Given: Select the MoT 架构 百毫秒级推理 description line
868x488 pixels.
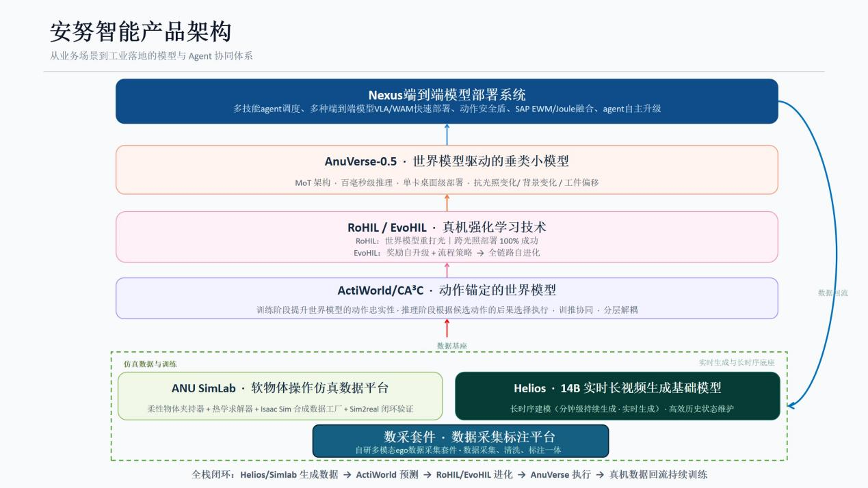Looking at the screenshot, I should [x=447, y=182].
